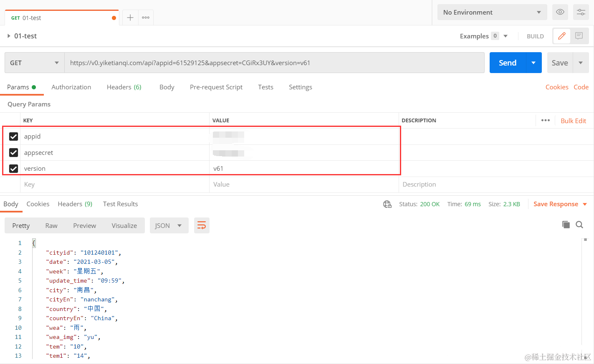The height and width of the screenshot is (364, 594).
Task: Switch response view to Preview
Action: click(85, 225)
